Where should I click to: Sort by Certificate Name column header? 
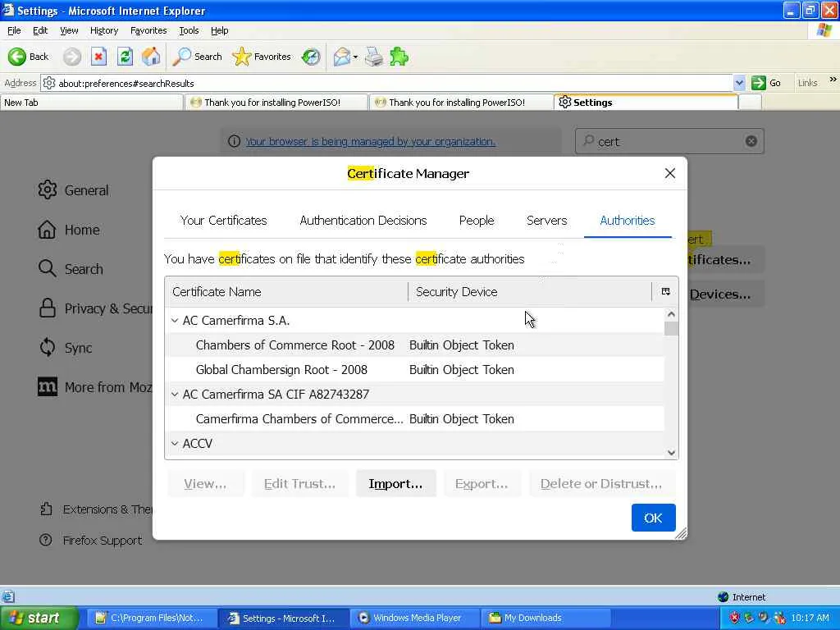pyautogui.click(x=286, y=291)
